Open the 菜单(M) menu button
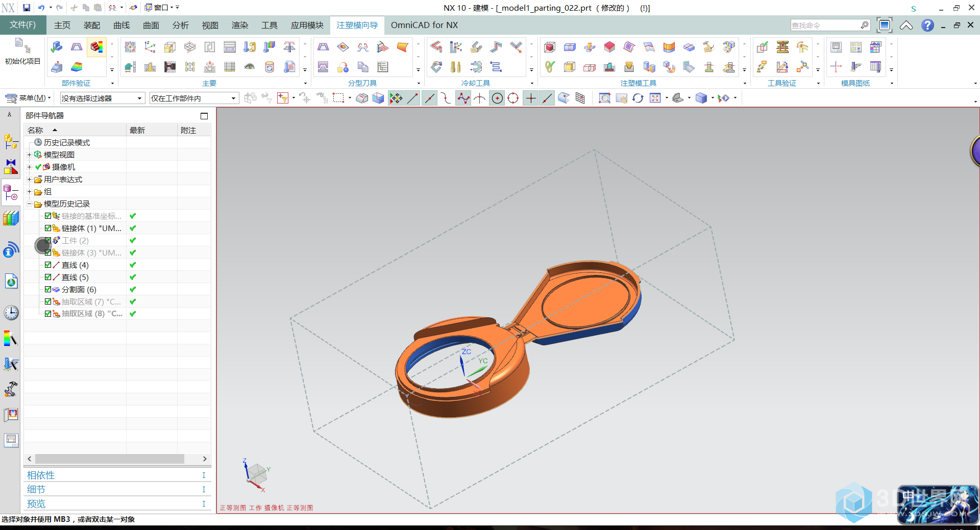This screenshot has height=530, width=980. 28,98
